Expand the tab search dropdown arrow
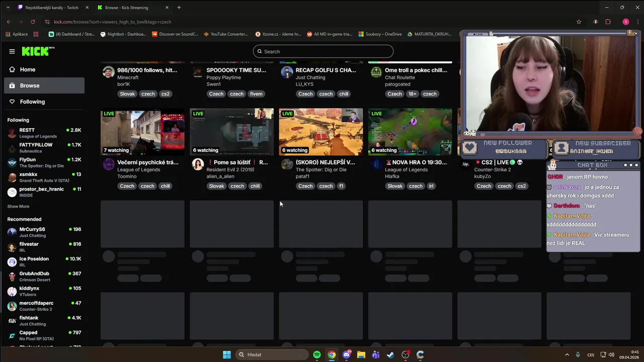 point(8,8)
